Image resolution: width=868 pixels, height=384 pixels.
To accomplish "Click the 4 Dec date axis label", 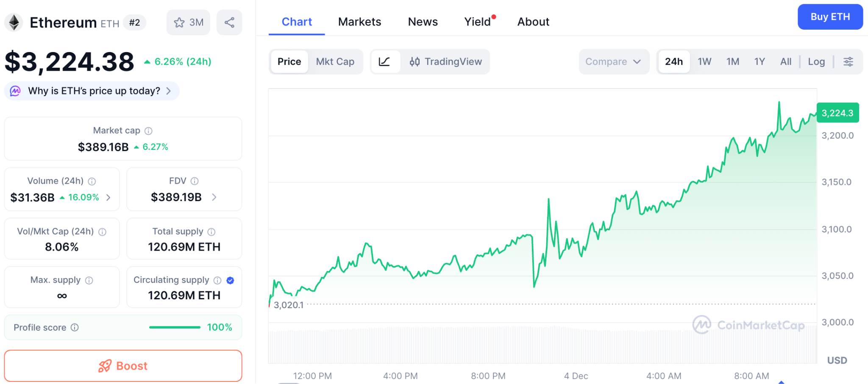I will point(576,376).
